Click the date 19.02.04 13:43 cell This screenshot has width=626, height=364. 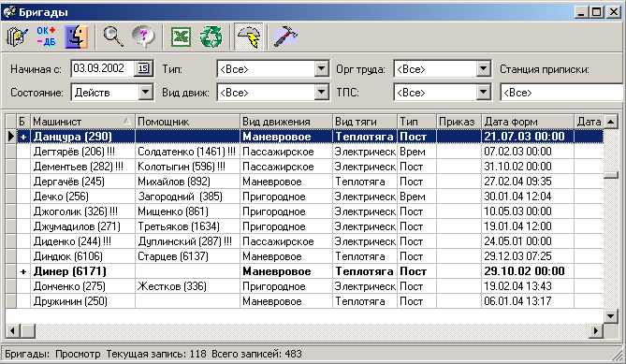[528, 286]
